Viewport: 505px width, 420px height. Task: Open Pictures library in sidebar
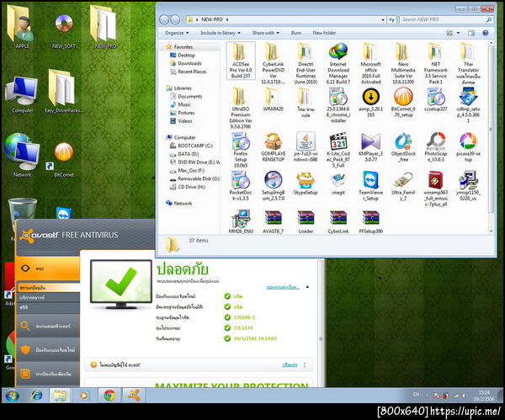[x=183, y=113]
